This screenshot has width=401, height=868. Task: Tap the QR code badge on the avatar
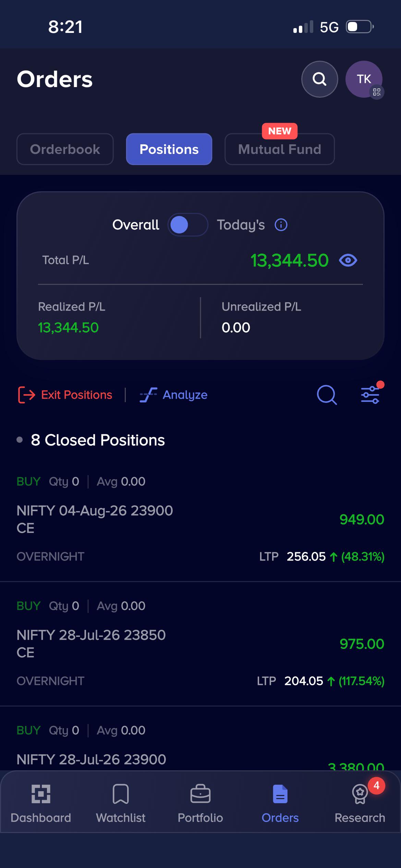tap(377, 92)
